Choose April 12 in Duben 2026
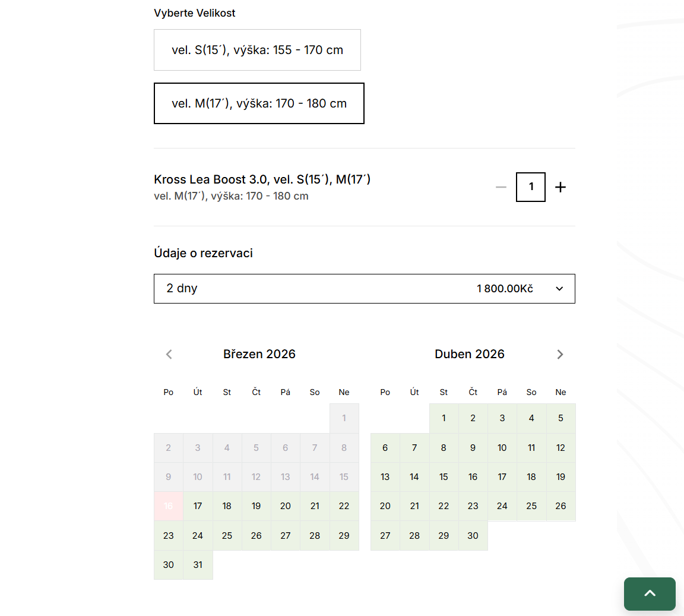Viewport: 684px width, 616px height. click(x=560, y=448)
